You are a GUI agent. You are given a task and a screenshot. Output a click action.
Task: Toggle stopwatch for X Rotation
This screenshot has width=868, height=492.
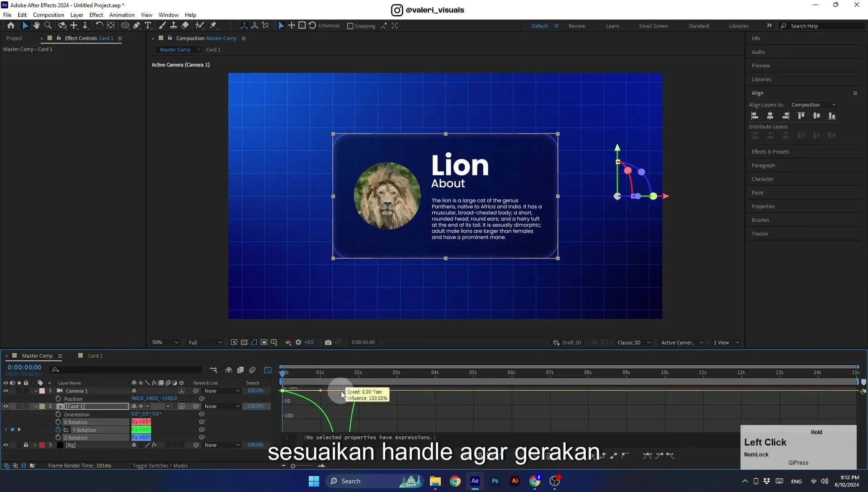(x=58, y=422)
